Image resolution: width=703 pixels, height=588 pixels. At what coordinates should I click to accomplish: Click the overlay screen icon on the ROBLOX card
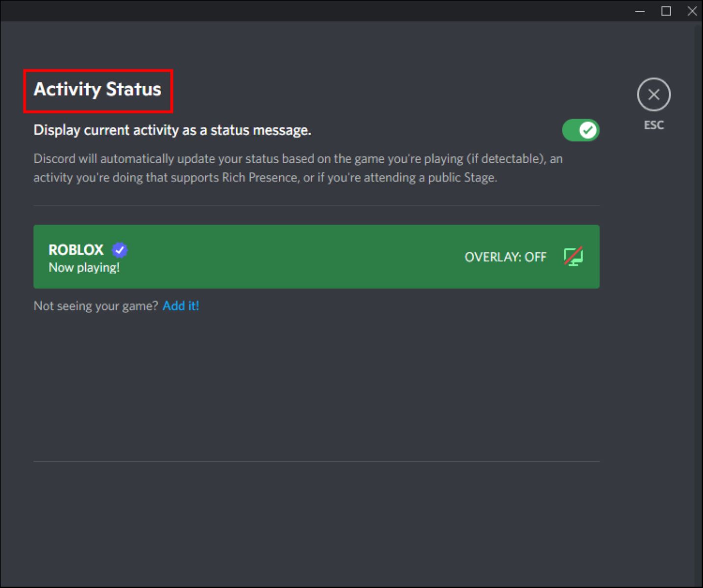[574, 257]
